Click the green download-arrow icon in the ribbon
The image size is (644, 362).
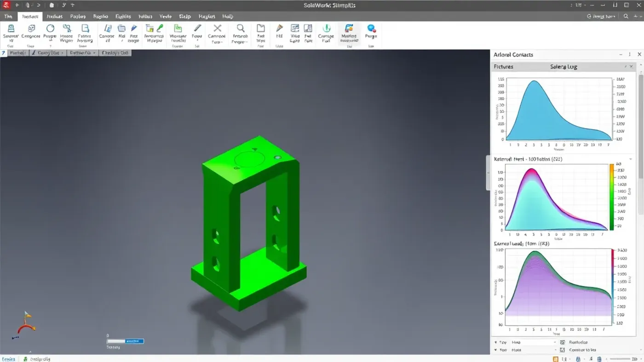pyautogui.click(x=326, y=29)
